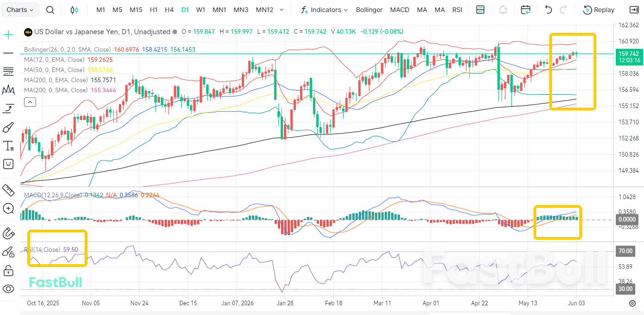Click the price alert bell icon
This screenshot has height=315, width=644.
tap(503, 10)
